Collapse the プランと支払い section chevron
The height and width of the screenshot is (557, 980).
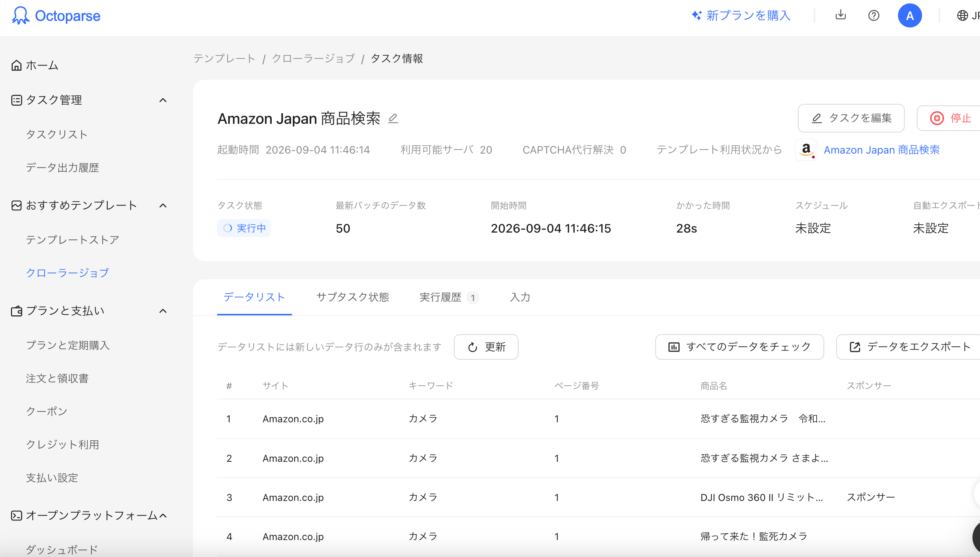point(163,311)
